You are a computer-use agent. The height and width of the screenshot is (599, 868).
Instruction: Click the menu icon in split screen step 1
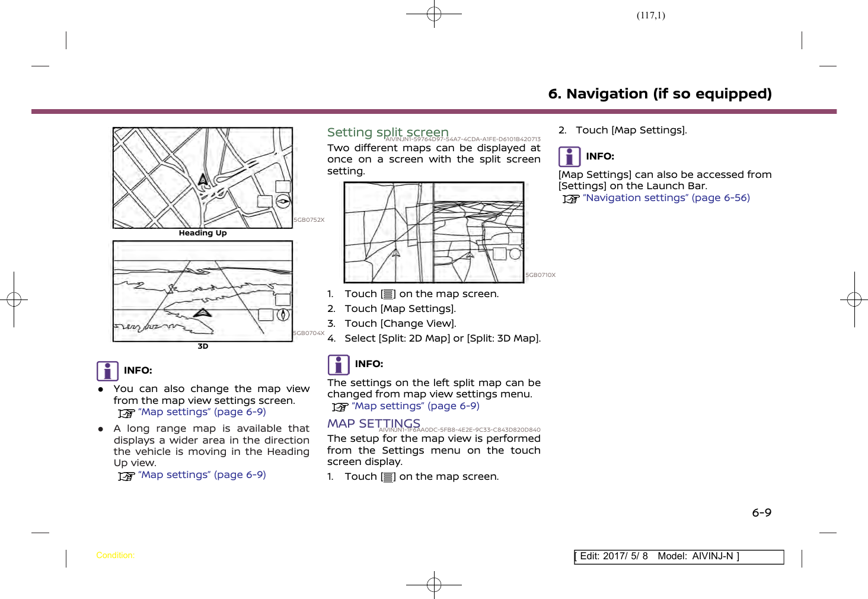388,294
